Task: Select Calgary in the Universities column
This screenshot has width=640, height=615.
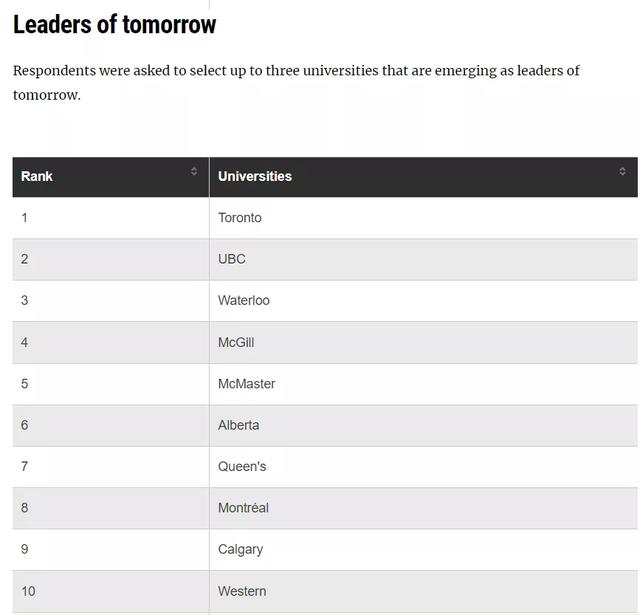Action: (x=241, y=550)
